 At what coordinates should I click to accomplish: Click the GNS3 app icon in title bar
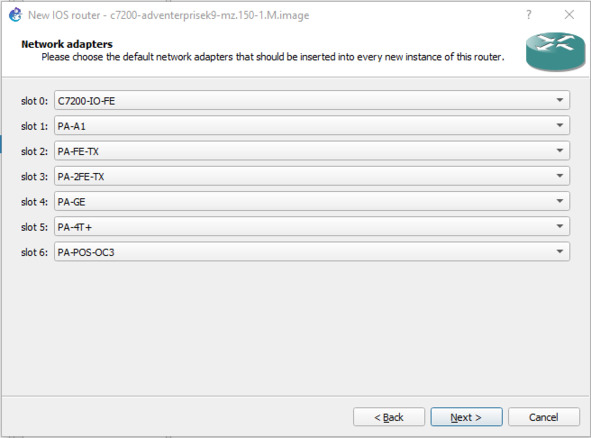[x=15, y=15]
